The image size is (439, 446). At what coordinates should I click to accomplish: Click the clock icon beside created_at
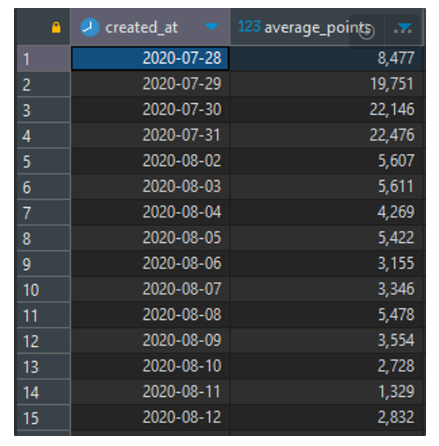point(90,27)
